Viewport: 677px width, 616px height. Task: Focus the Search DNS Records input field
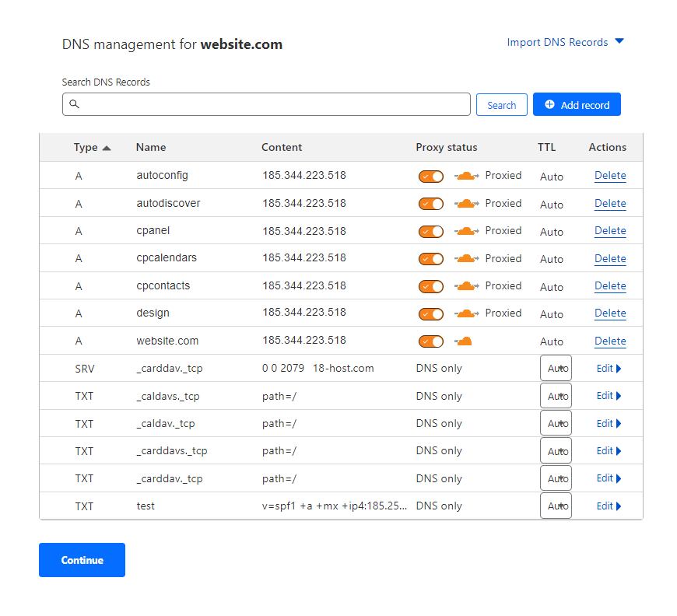click(x=266, y=104)
